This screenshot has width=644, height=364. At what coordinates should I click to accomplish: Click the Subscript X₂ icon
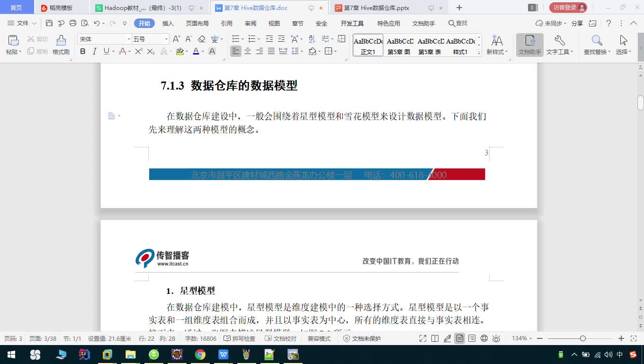pyautogui.click(x=151, y=51)
